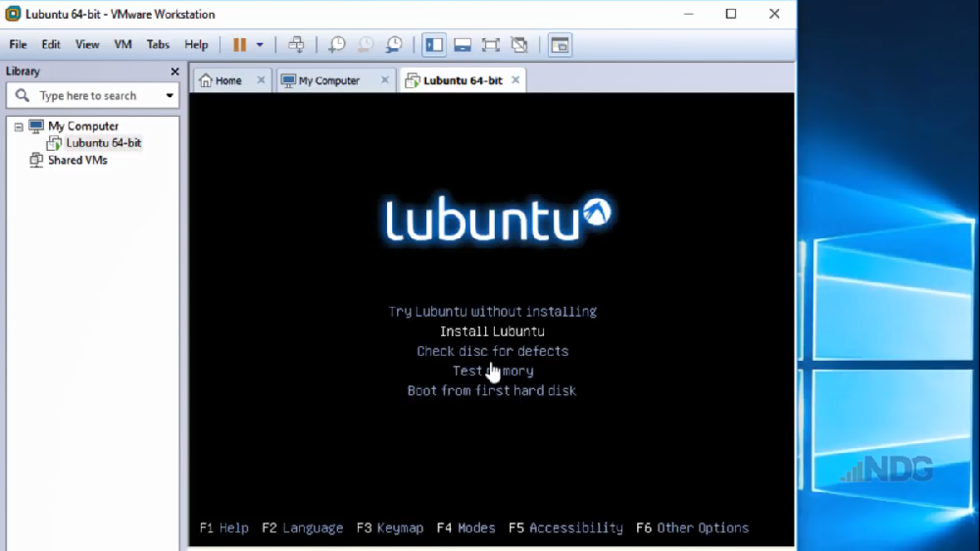Enter full screen mode
This screenshot has width=980, height=551.
point(491,45)
